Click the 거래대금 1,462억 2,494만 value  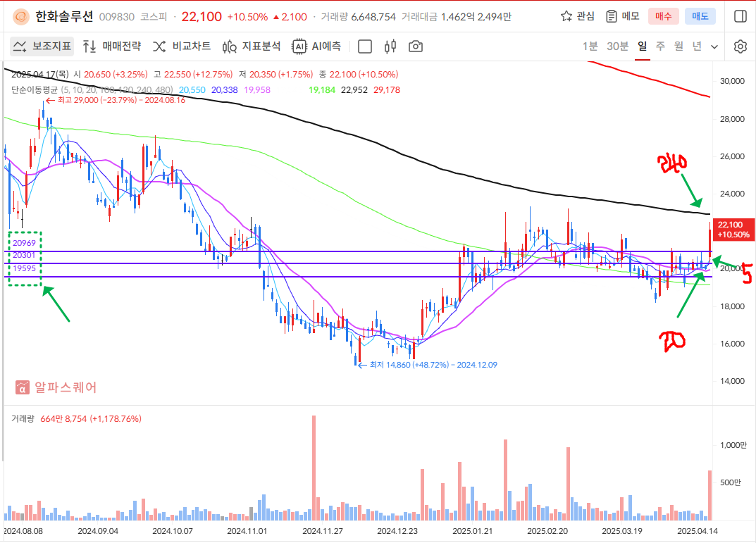(x=457, y=17)
